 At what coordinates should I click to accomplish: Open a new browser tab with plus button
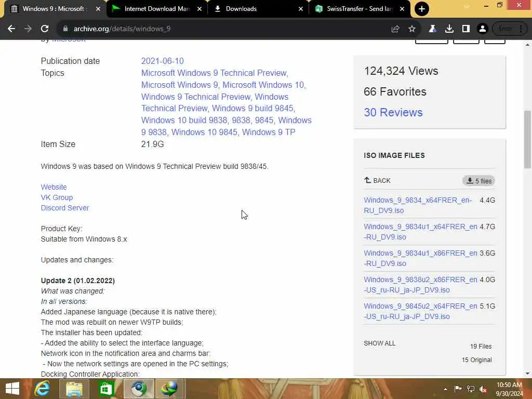pos(422,9)
